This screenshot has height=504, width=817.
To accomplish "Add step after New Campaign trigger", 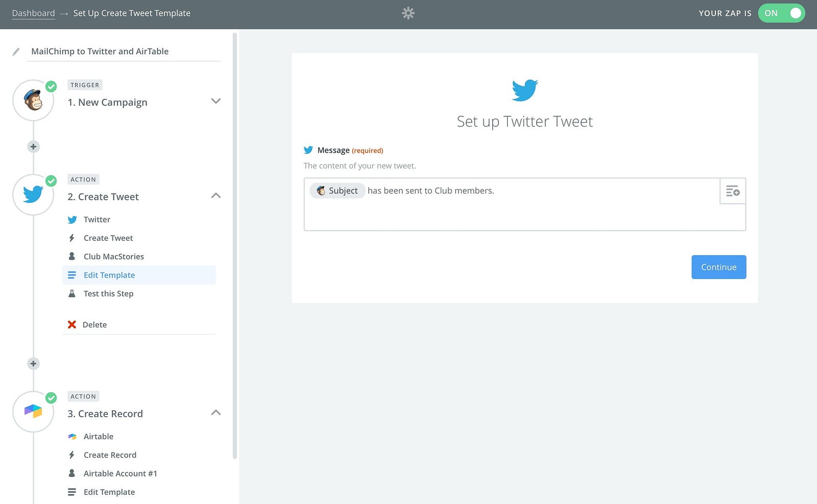I will [x=33, y=147].
